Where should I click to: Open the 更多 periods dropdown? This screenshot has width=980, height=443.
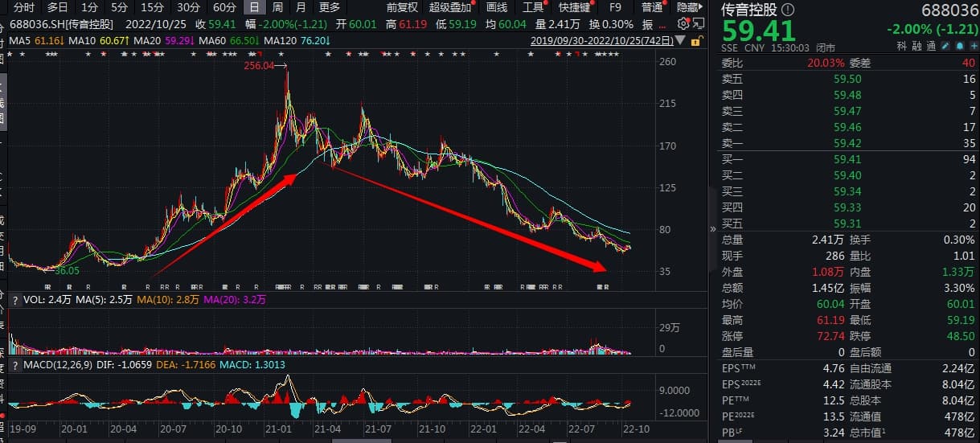[x=330, y=7]
